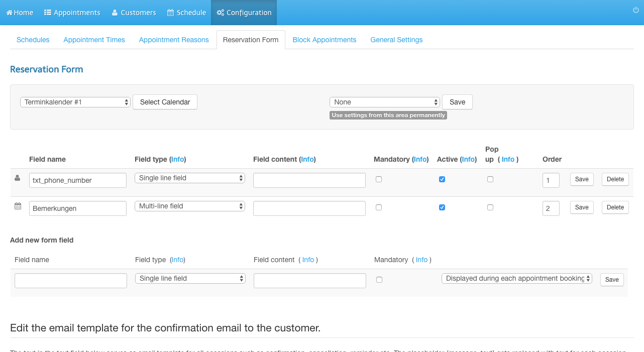
Task: Click the new field name input
Action: click(x=71, y=281)
